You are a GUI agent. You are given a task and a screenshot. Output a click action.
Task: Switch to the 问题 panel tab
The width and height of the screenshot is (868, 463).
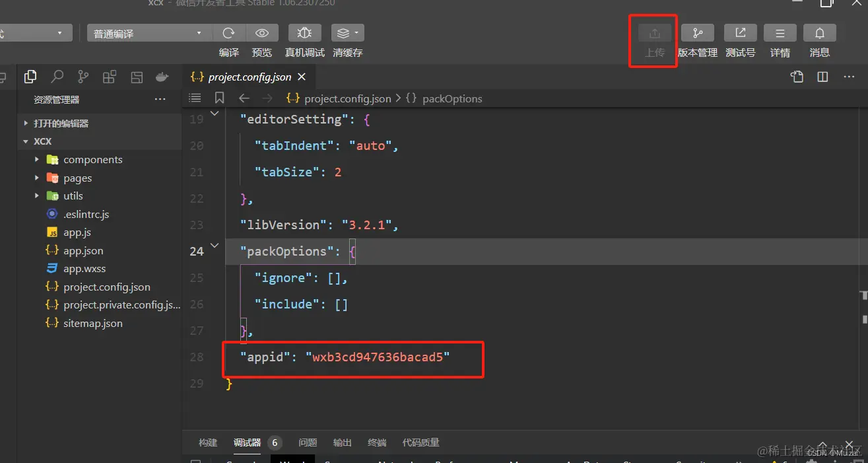(308, 443)
